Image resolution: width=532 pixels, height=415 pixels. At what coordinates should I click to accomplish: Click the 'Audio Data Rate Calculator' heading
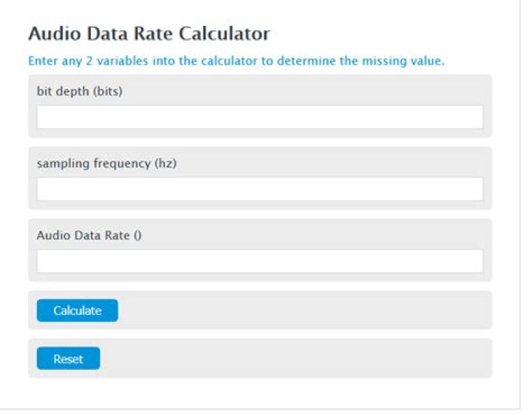[149, 33]
